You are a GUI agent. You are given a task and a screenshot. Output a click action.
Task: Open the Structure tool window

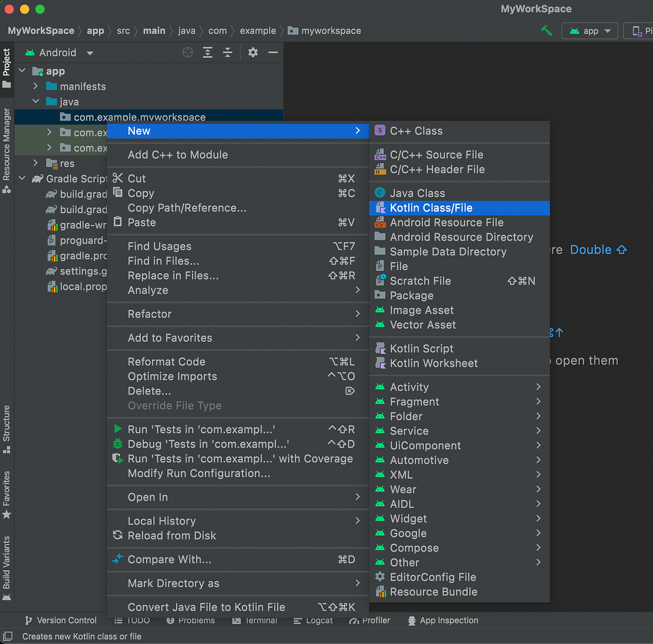tap(7, 429)
